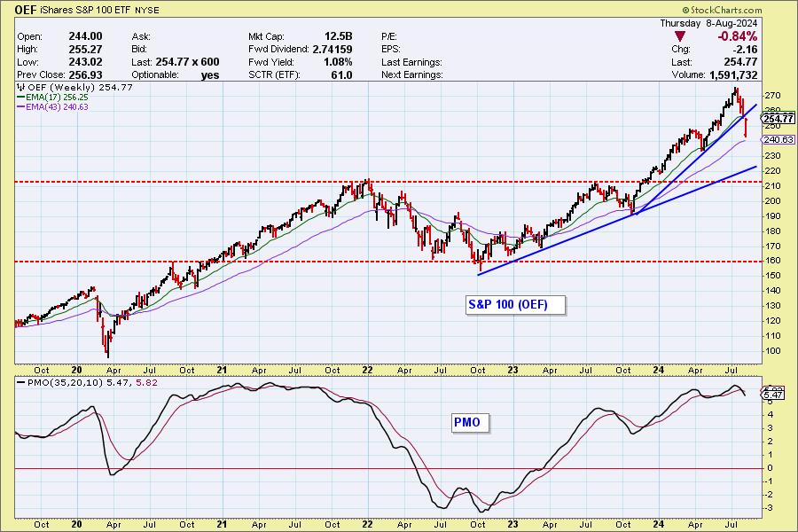Click the 254.77 value directly above Volume
The width and height of the screenshot is (798, 532).
(x=742, y=62)
